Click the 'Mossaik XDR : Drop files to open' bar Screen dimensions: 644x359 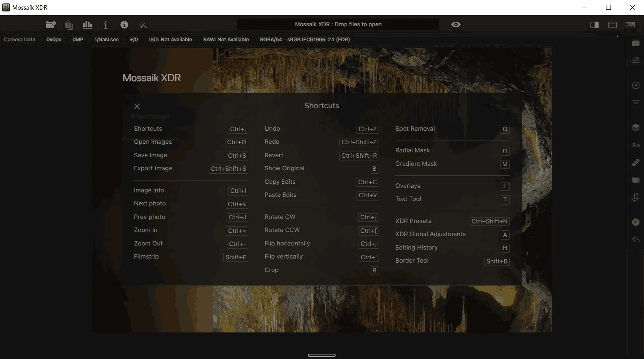pos(338,25)
